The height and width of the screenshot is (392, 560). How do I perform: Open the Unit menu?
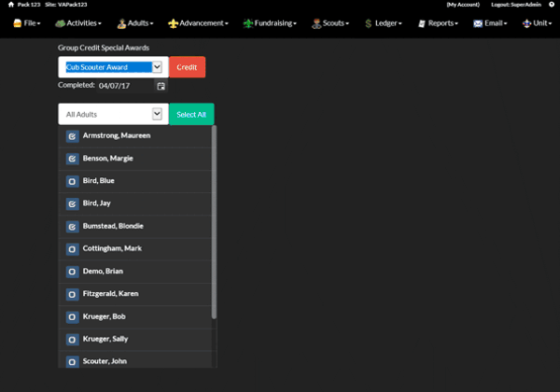[x=538, y=23]
